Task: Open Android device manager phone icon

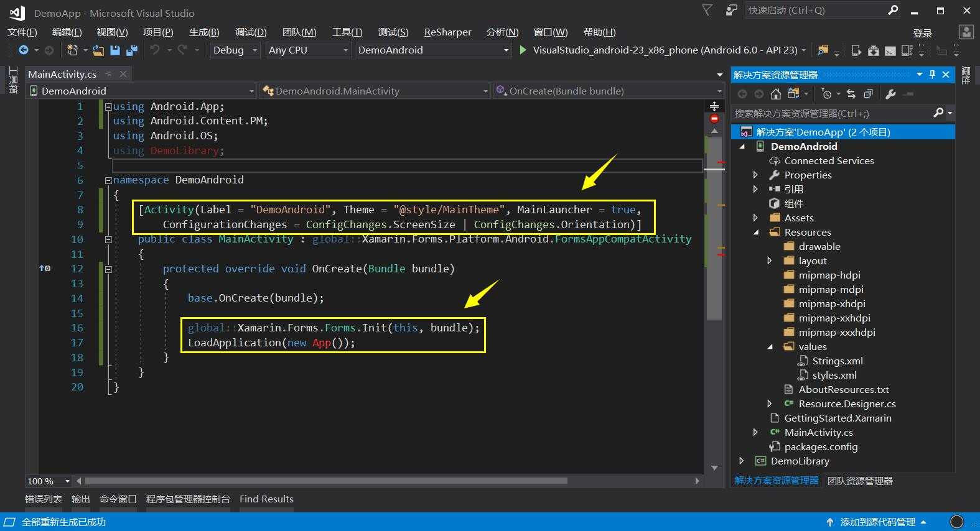Action: (856, 50)
